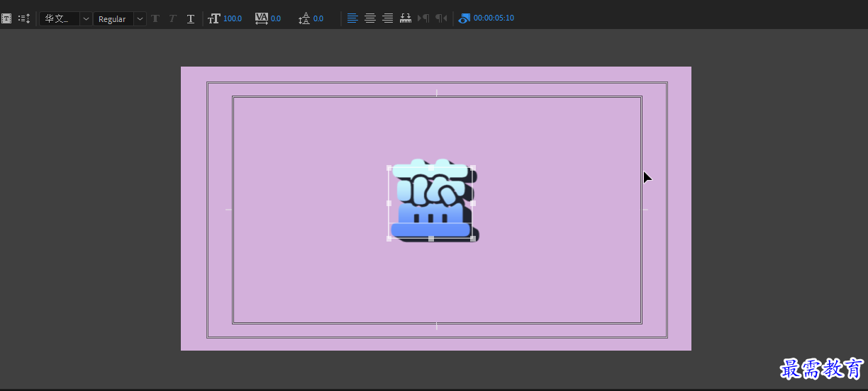Align text to the right
The image size is (868, 391).
[x=387, y=18]
